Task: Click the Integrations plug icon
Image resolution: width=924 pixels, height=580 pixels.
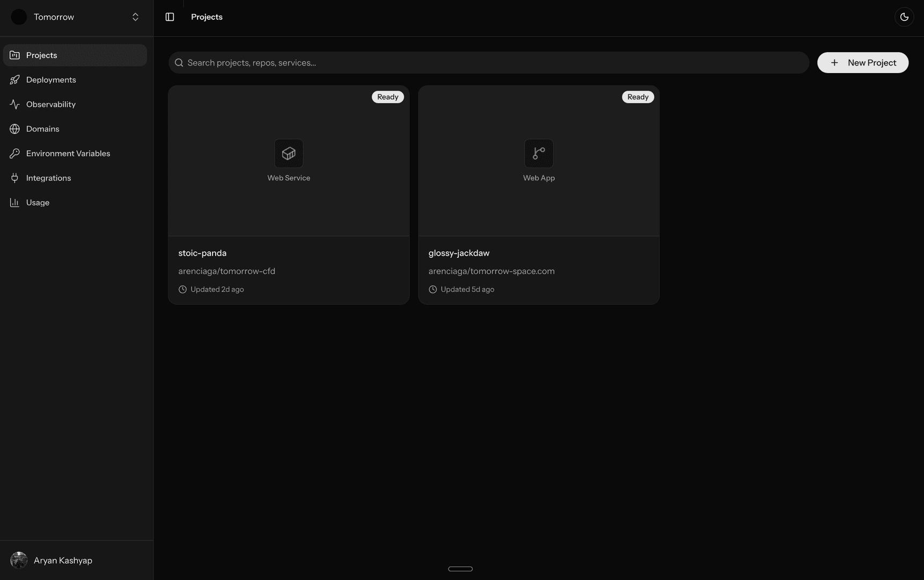Action: 14,178
